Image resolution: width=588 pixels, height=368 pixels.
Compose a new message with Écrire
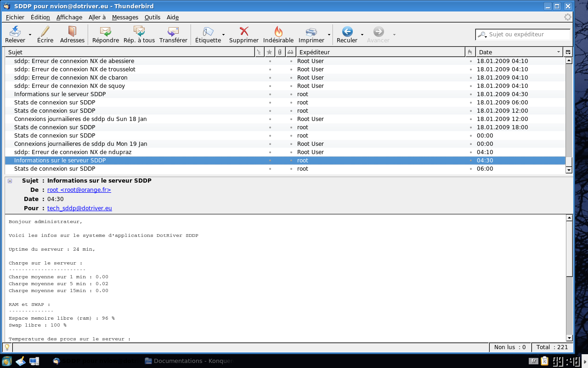(45, 32)
